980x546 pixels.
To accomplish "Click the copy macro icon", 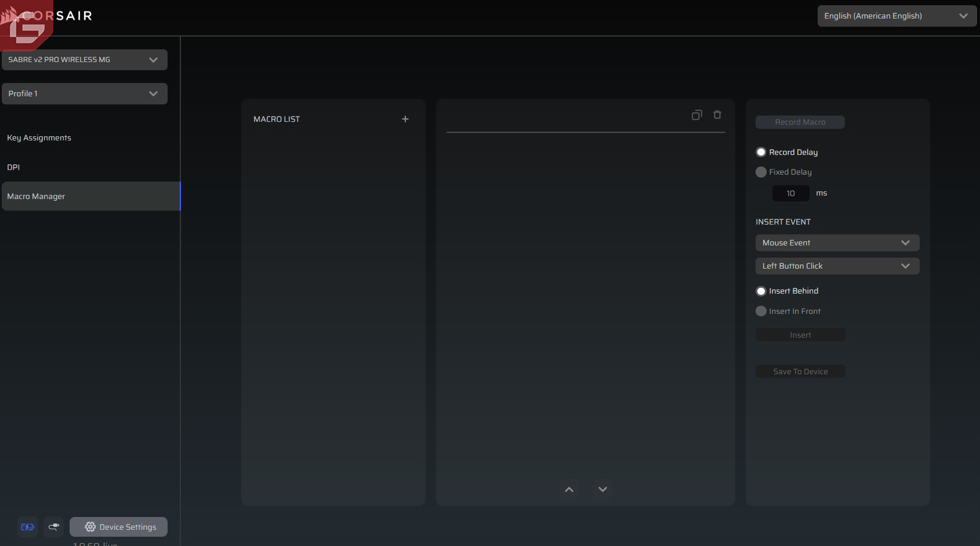I will pos(696,115).
